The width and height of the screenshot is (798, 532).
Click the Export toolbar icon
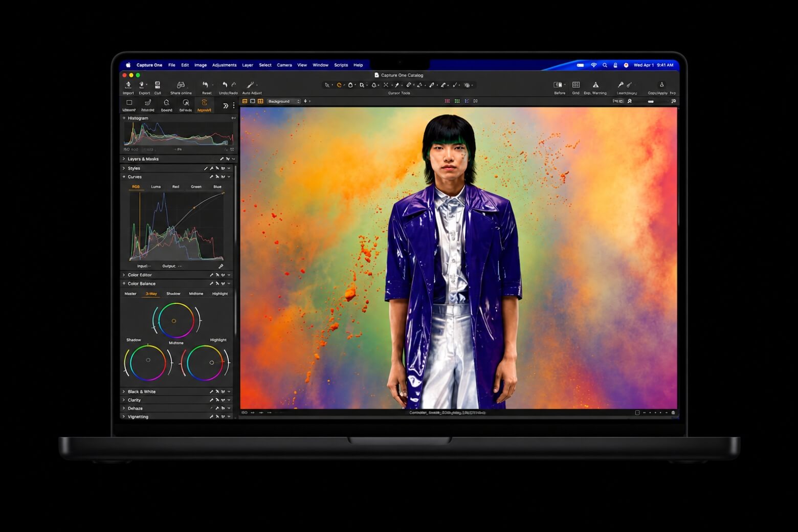142,85
